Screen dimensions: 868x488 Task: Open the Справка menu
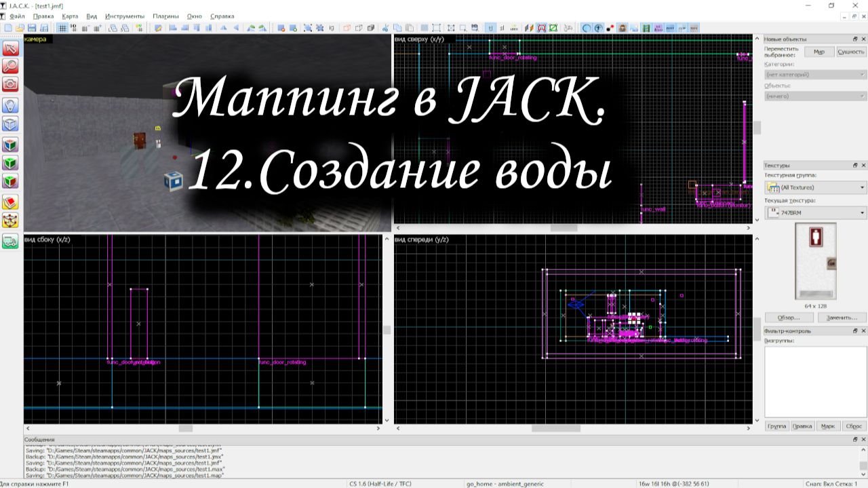click(222, 16)
